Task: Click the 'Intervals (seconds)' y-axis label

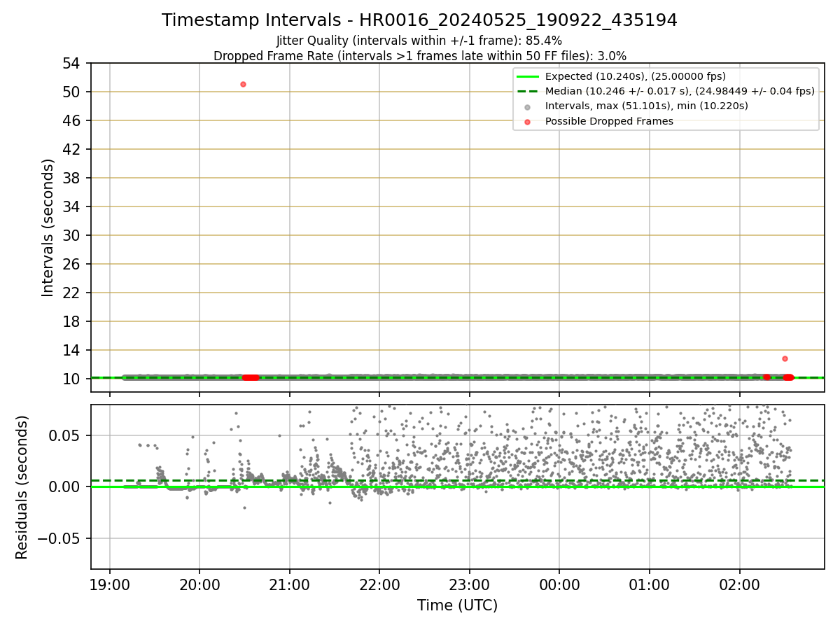Action: pos(48,227)
